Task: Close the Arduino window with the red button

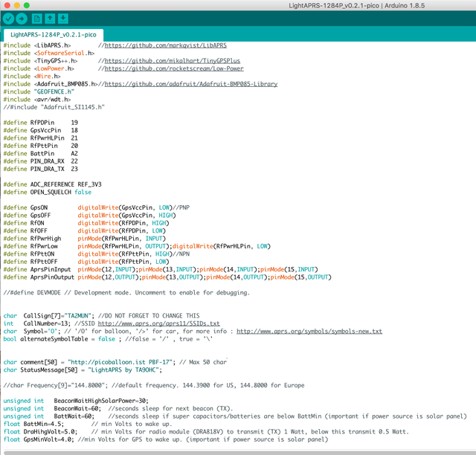Action: coord(7,5)
